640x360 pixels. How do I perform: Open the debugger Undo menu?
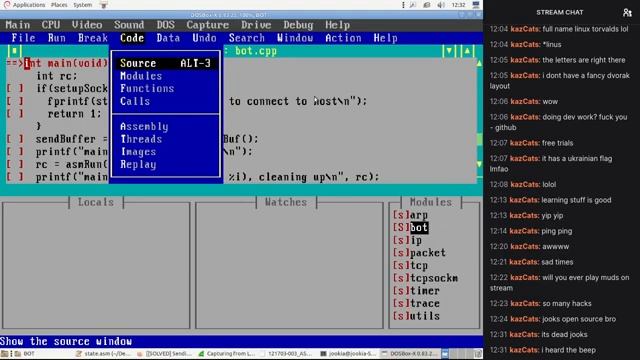point(204,38)
